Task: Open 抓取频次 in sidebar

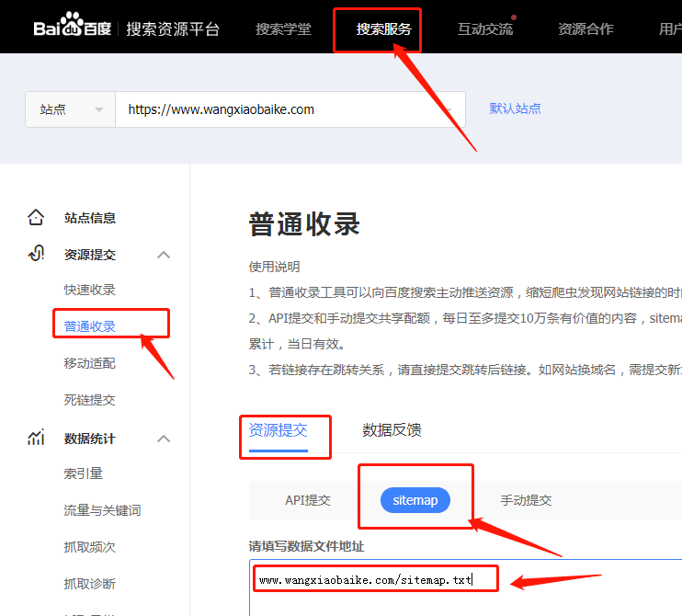Action: coord(89,547)
